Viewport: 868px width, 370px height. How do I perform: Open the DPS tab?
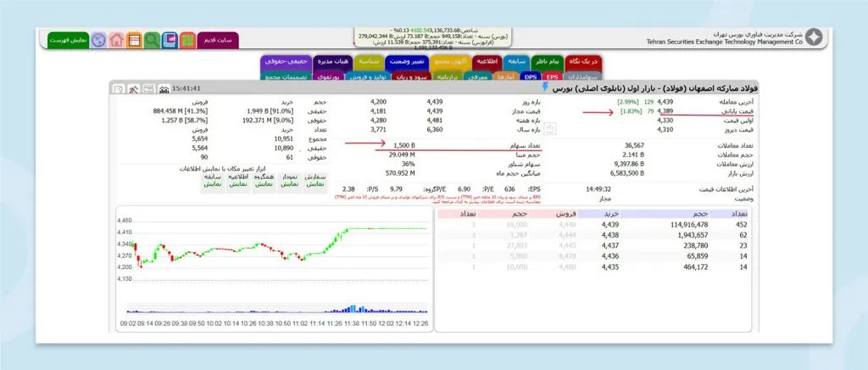pyautogui.click(x=531, y=76)
